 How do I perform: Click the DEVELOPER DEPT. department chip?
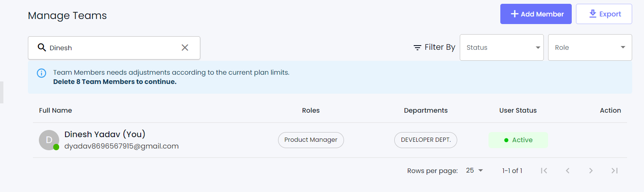point(426,140)
